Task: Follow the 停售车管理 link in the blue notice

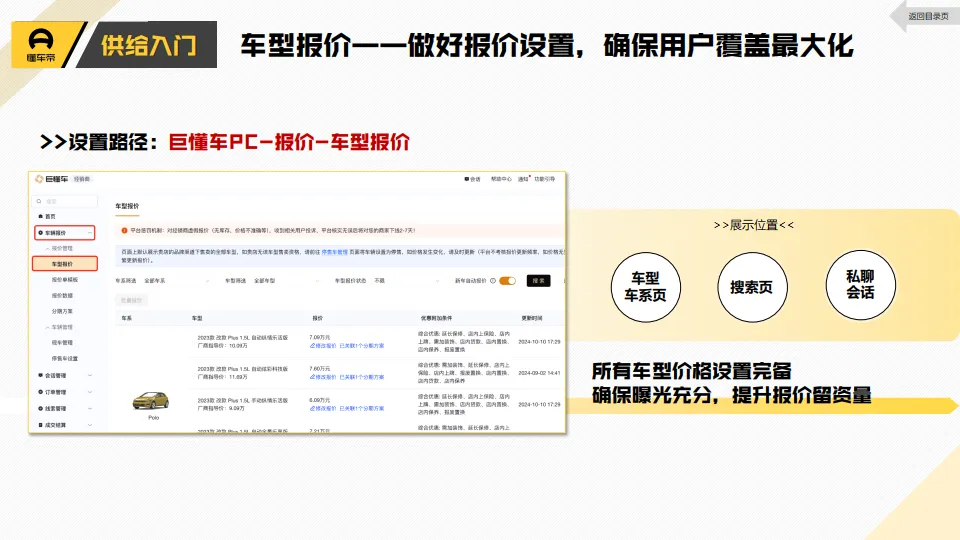Action: coord(334,252)
